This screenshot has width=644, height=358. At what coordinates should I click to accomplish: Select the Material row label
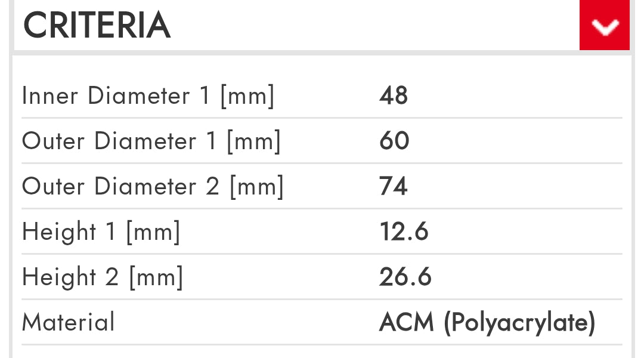68,323
